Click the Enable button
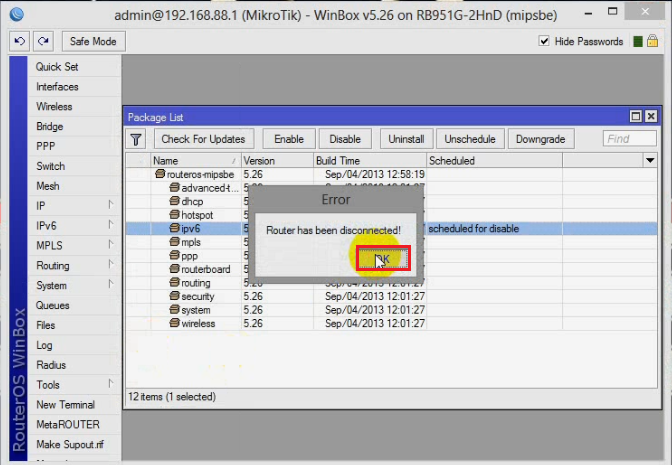This screenshot has height=465, width=672. 289,139
